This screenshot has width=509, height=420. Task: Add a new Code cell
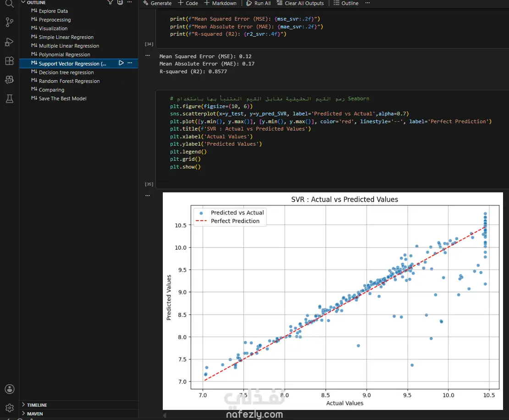coord(188,3)
